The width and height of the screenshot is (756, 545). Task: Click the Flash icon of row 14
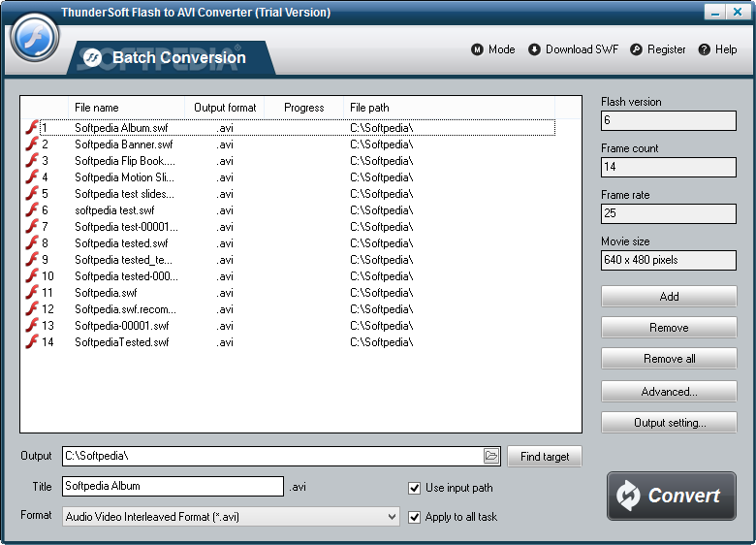32,342
